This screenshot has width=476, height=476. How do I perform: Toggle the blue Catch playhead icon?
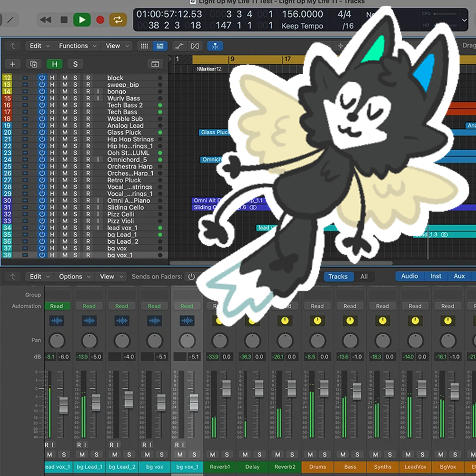[x=215, y=46]
